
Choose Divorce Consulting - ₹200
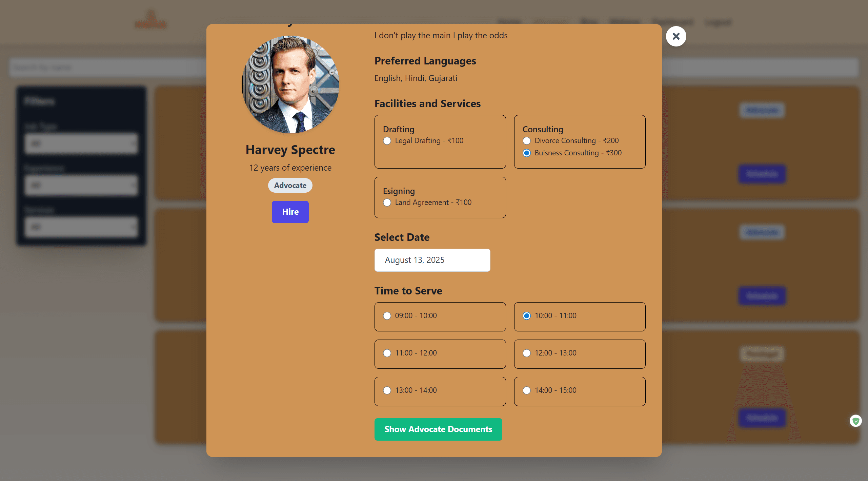526,140
